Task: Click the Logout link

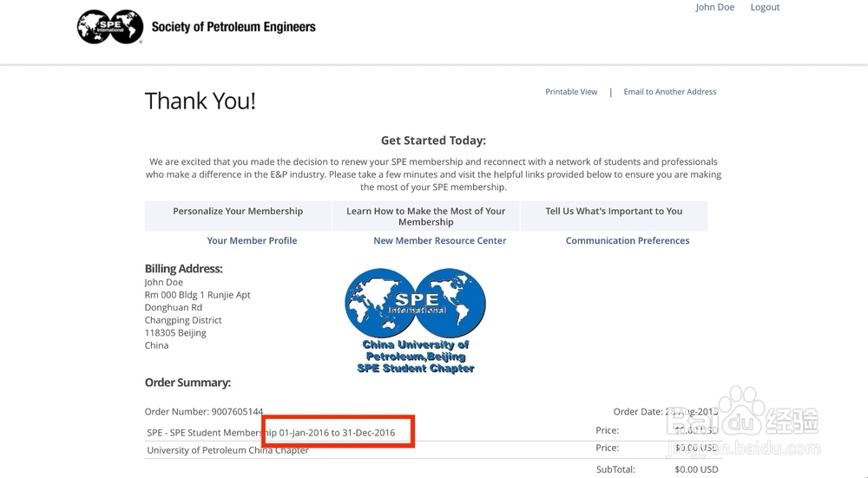Action: point(765,7)
